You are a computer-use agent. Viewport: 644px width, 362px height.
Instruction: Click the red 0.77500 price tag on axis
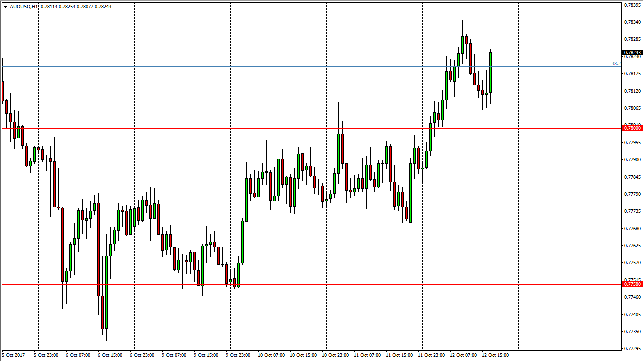(632, 284)
